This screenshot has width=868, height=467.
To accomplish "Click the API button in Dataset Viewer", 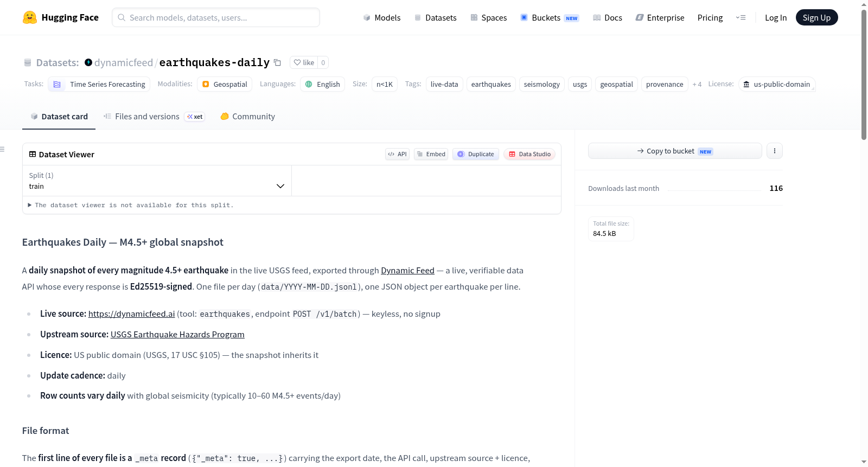I will [397, 154].
